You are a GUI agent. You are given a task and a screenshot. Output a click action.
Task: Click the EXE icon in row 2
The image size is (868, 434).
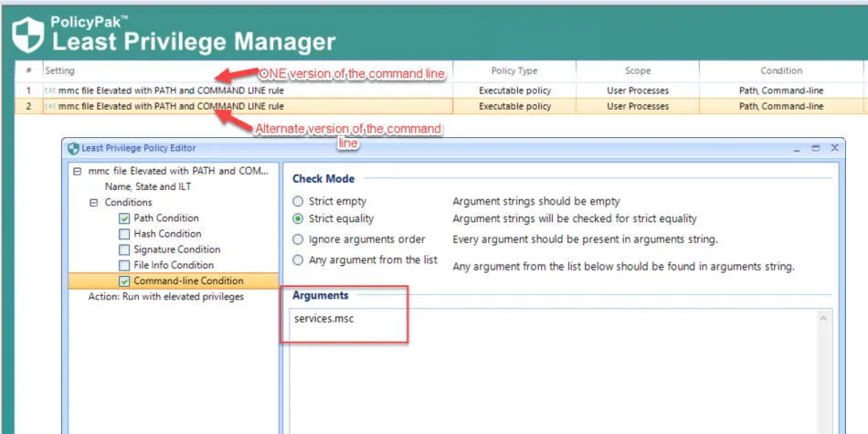click(x=50, y=106)
